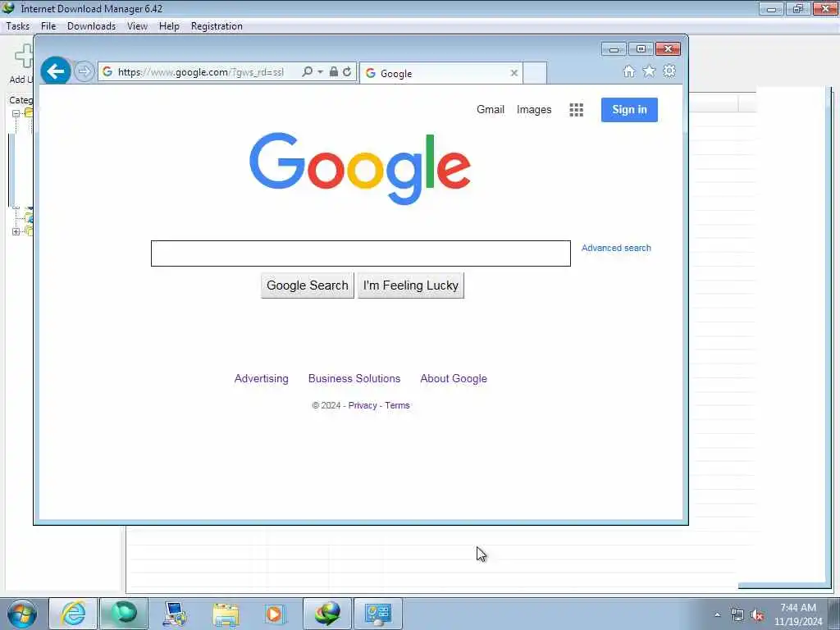Open the File menu in IDM
The height and width of the screenshot is (630, 840).
[48, 26]
